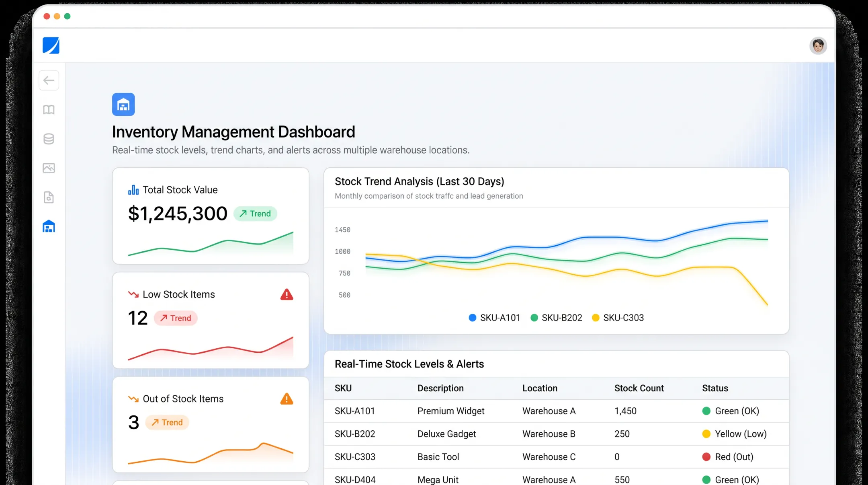Click the Stock Trend Analysis chart title

click(419, 181)
